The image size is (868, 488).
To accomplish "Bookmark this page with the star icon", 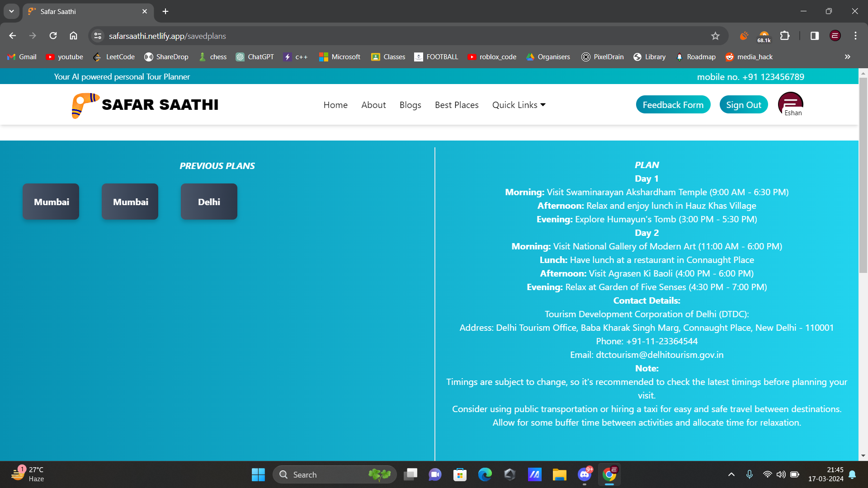I will pos(715,36).
